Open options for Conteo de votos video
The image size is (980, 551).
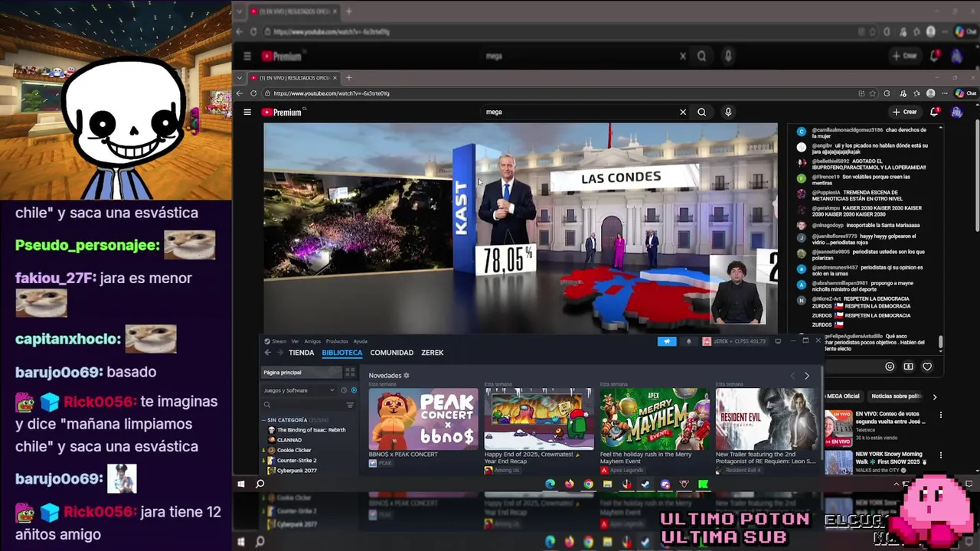[941, 415]
